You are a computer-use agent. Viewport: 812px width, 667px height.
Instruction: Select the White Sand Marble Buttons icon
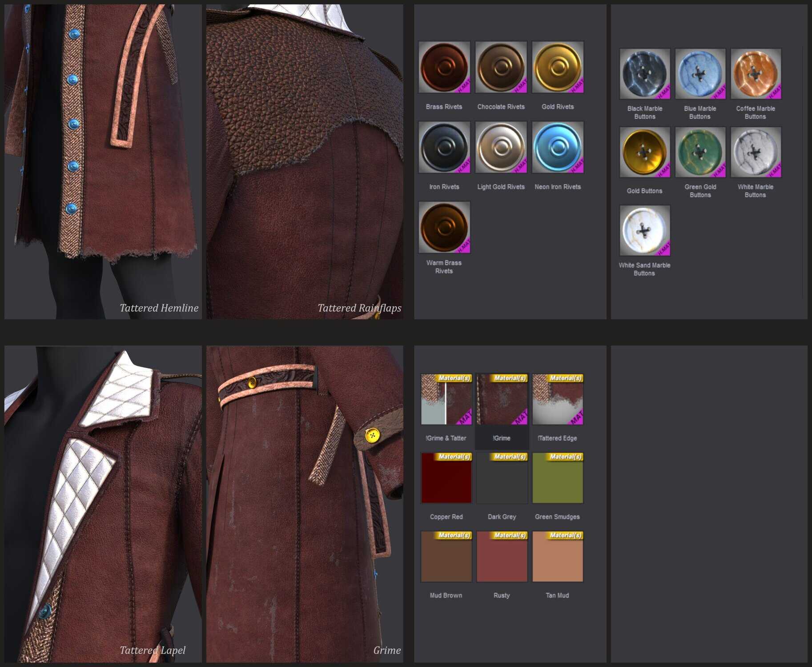[644, 231]
